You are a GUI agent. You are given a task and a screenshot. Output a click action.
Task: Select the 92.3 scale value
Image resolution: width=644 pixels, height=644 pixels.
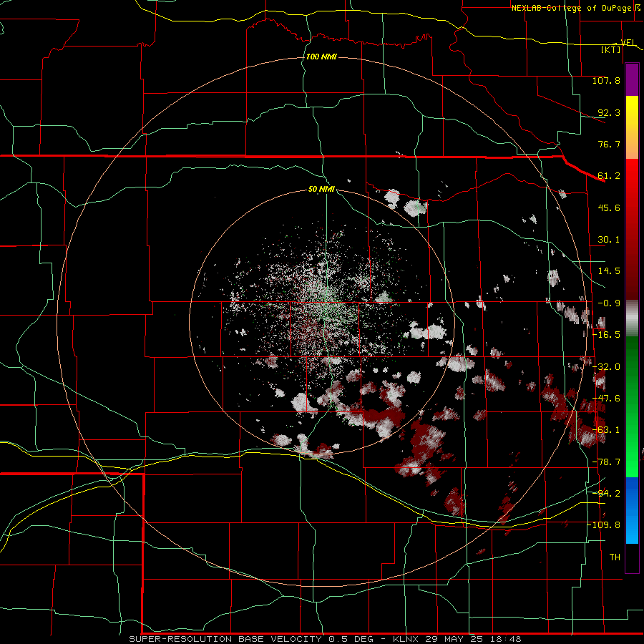coord(609,112)
